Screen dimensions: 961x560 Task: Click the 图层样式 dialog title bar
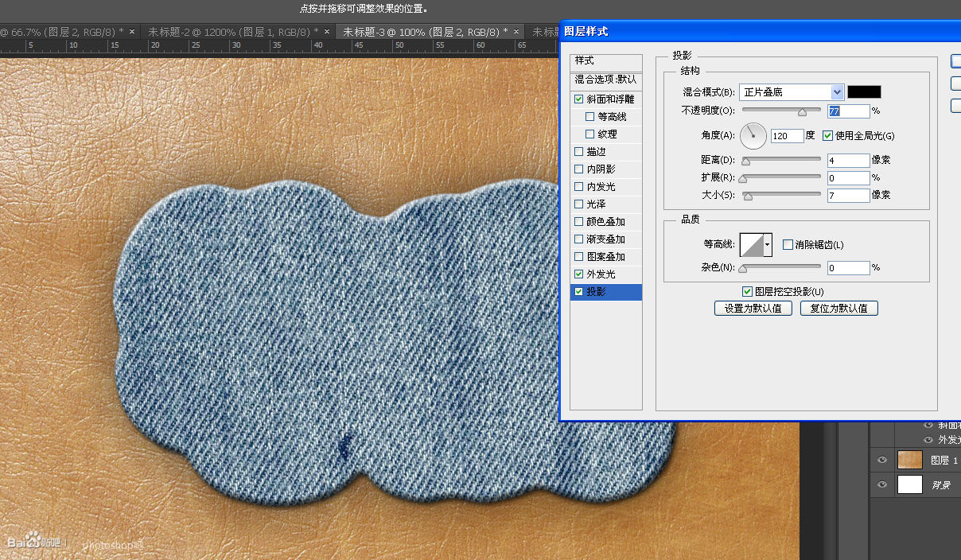761,31
